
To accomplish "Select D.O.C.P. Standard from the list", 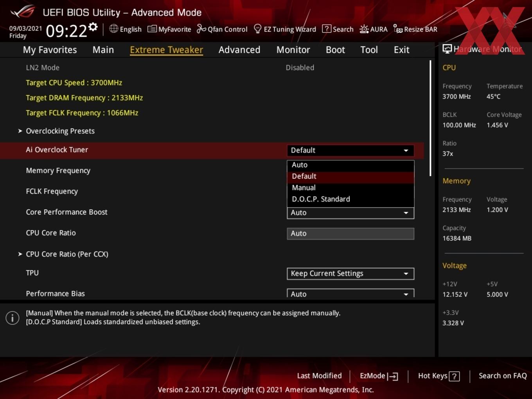I will click(350, 199).
